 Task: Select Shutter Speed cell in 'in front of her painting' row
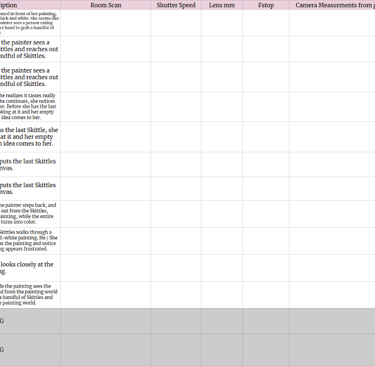coord(176,23)
